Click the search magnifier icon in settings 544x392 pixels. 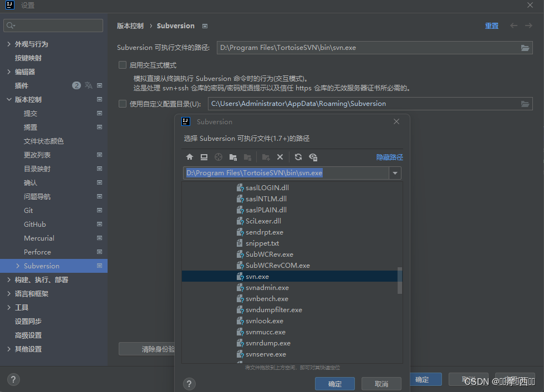pos(10,26)
